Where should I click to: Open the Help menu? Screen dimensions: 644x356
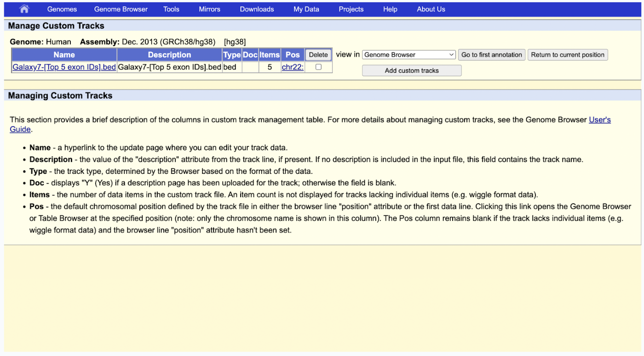tap(390, 9)
